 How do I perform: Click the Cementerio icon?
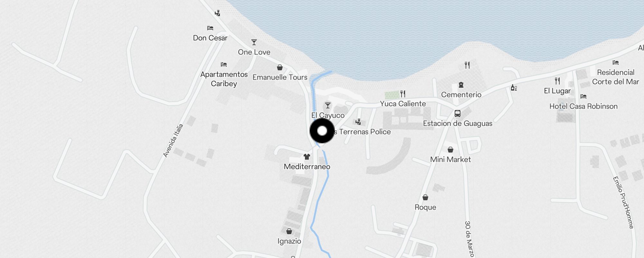(461, 85)
